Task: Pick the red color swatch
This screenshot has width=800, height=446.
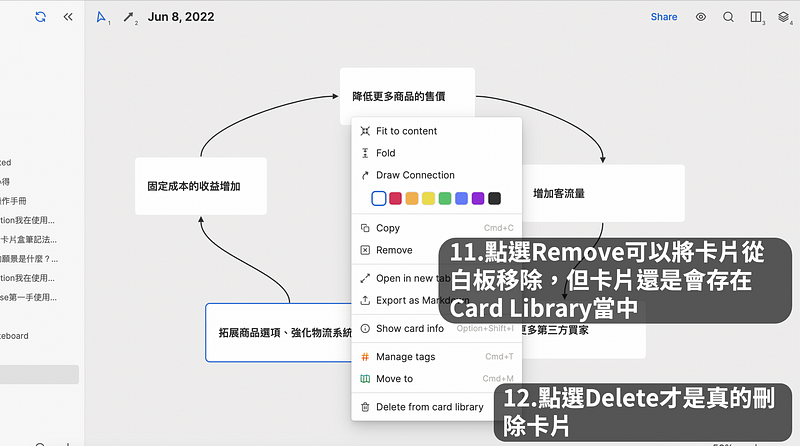Action: [x=395, y=198]
